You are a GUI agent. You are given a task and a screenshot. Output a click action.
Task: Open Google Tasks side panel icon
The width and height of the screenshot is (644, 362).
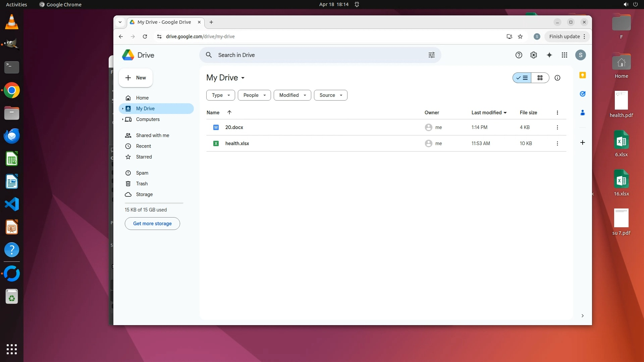[583, 94]
